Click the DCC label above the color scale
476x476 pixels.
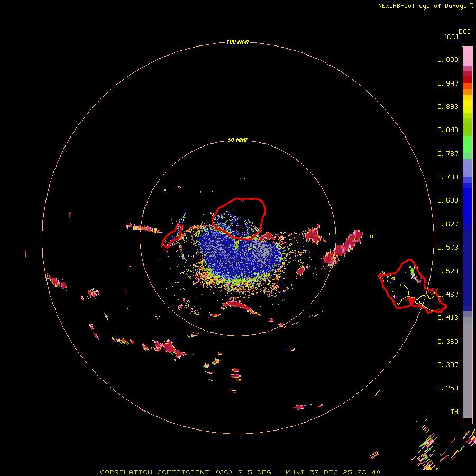464,32
